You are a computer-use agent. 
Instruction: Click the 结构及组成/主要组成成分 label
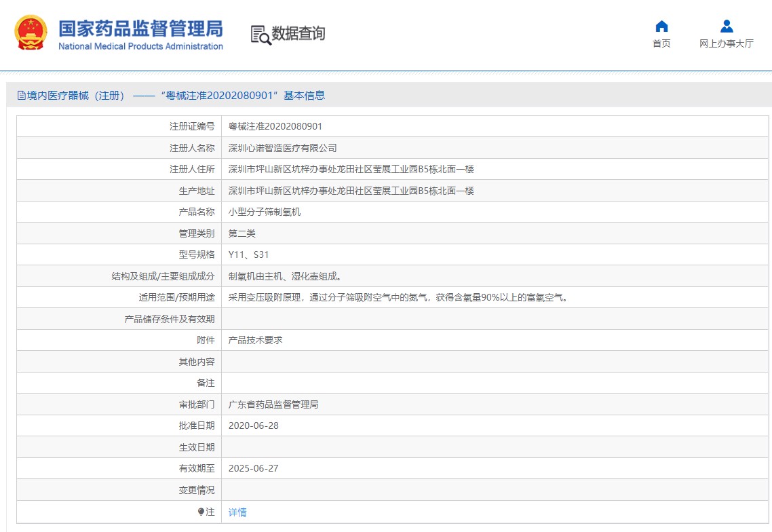pyautogui.click(x=163, y=276)
